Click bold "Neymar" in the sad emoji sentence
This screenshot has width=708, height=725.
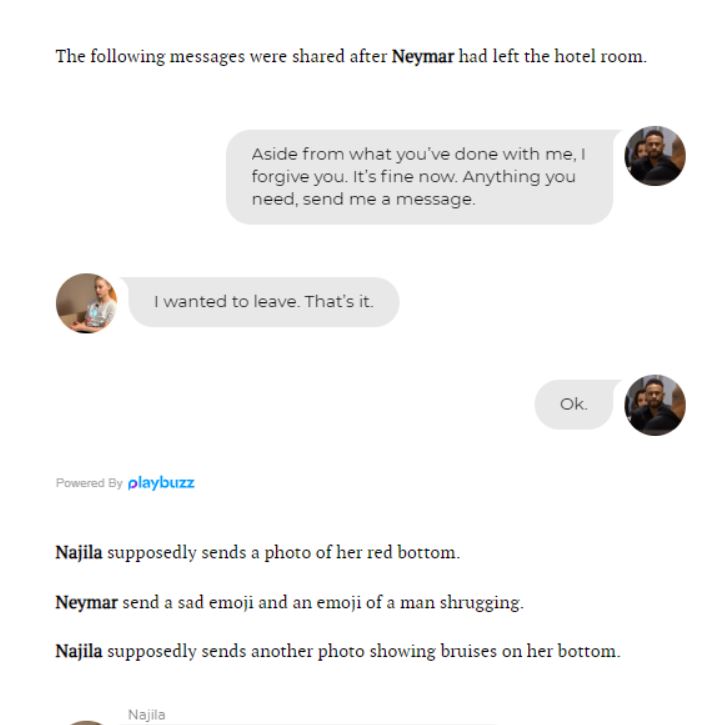pos(85,602)
